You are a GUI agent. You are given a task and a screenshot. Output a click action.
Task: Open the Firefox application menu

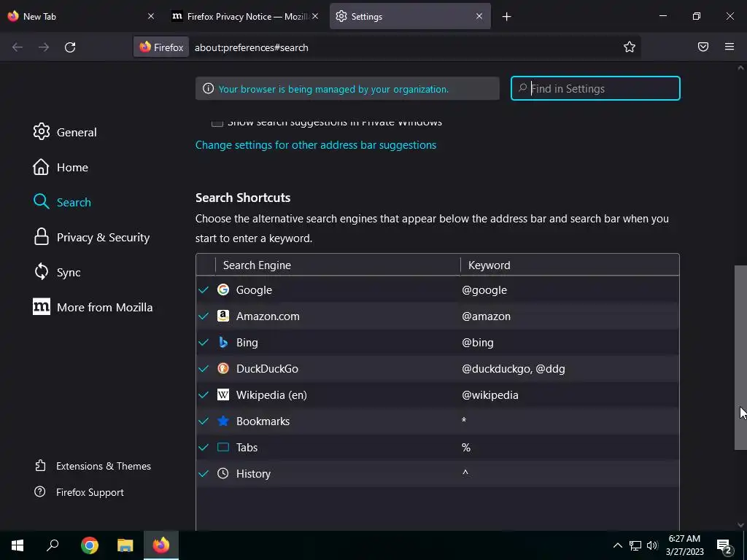[x=729, y=47]
